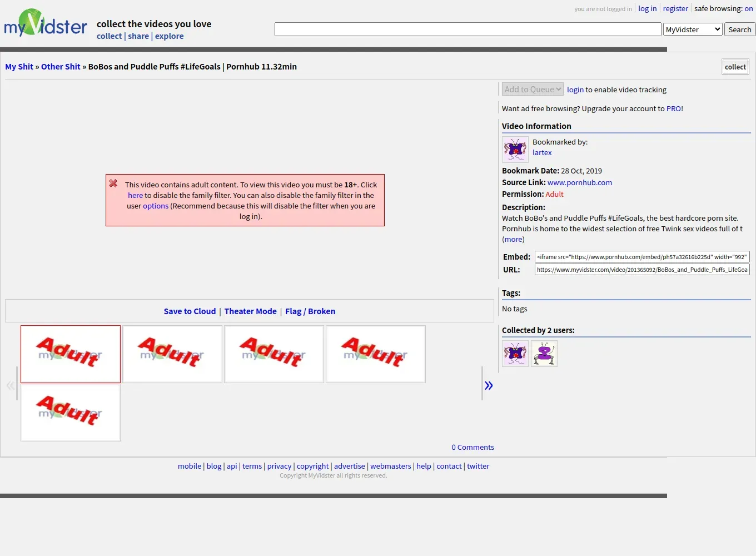The image size is (756, 556).
Task: Click the collect button beside the title
Action: (x=735, y=67)
